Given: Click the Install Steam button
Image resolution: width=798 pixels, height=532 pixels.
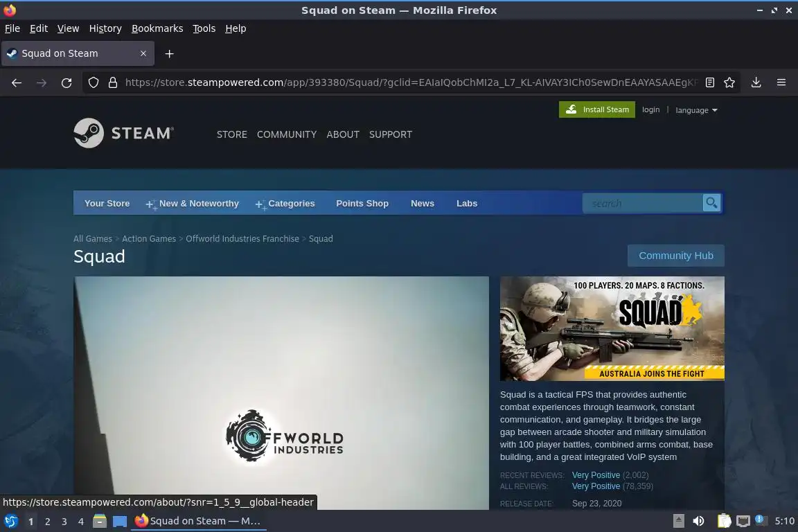Looking at the screenshot, I should pos(597,109).
